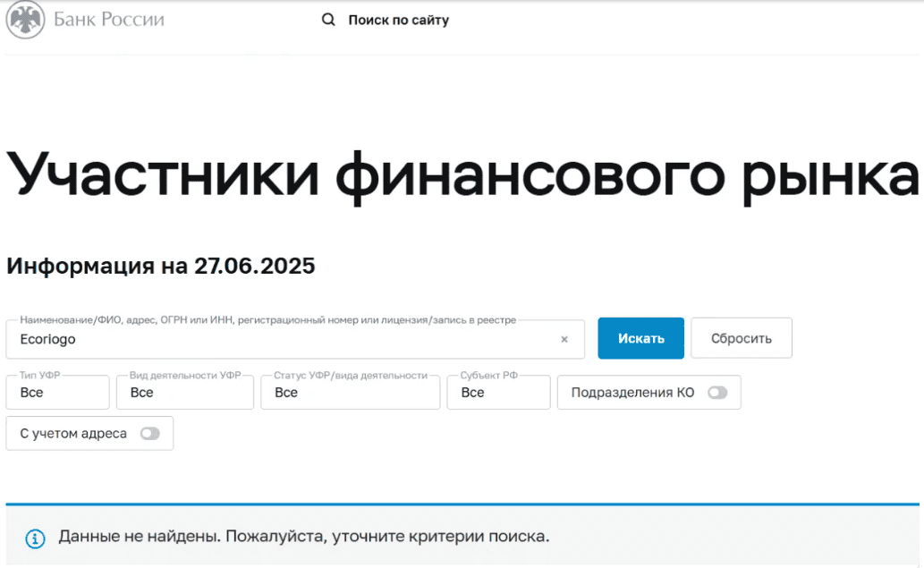Clear the Ecorlogo query with the x icon

click(564, 340)
